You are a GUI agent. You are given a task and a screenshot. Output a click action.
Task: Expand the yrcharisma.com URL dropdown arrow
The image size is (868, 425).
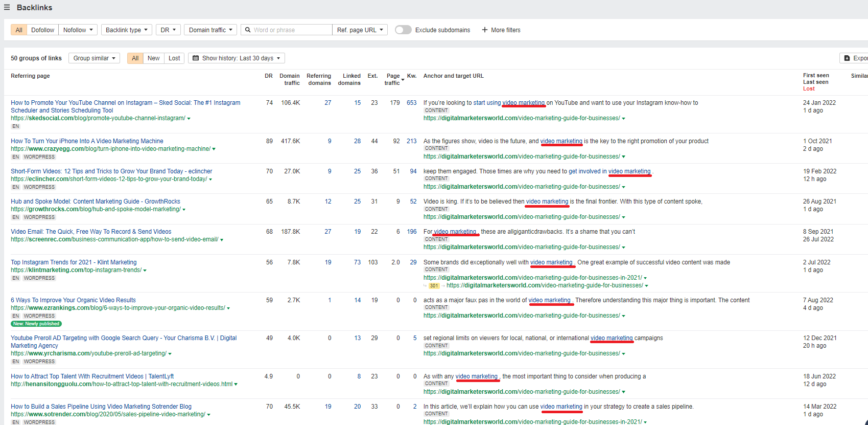coord(170,354)
